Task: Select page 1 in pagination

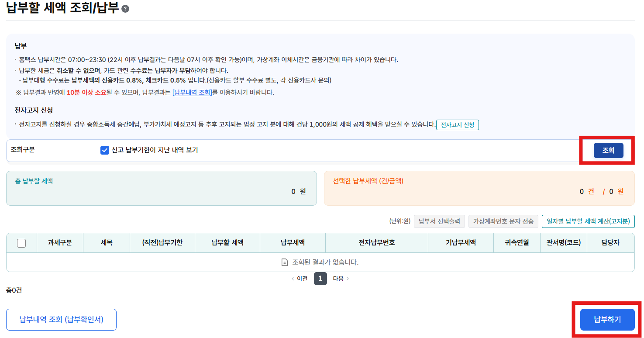Action: pyautogui.click(x=320, y=279)
